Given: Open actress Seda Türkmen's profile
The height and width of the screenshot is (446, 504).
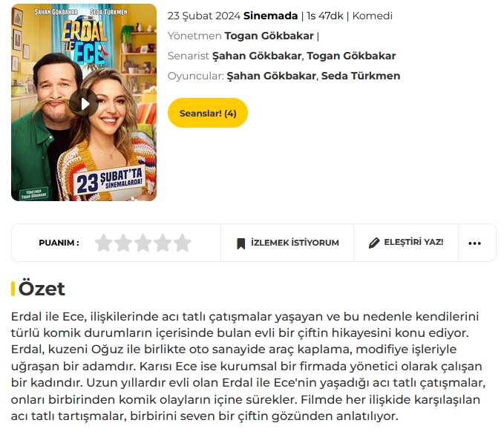Looking at the screenshot, I should [361, 76].
